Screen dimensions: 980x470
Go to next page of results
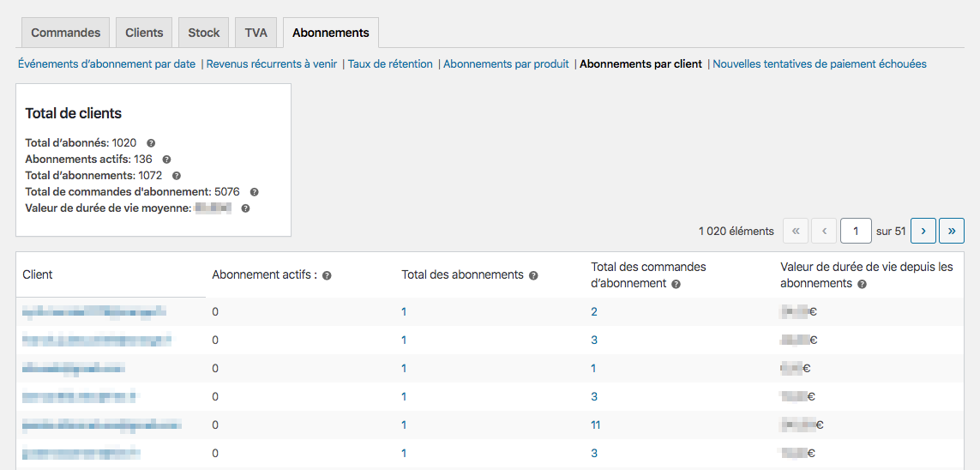[923, 231]
